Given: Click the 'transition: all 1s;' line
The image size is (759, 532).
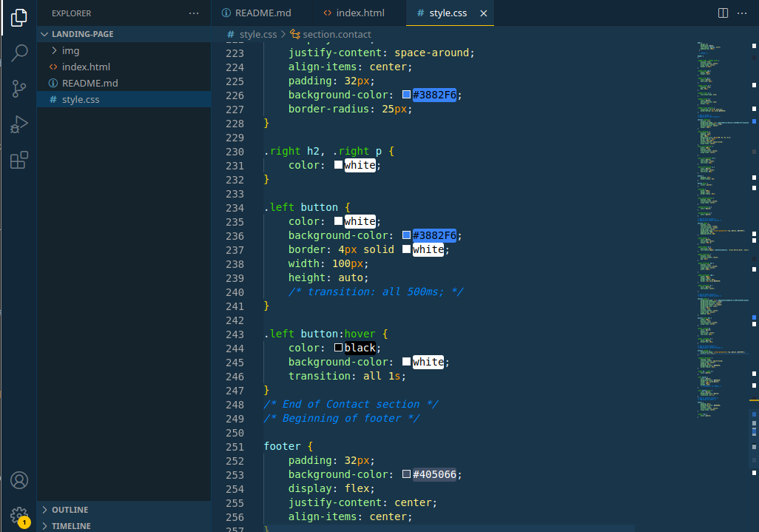Looking at the screenshot, I should point(347,376).
